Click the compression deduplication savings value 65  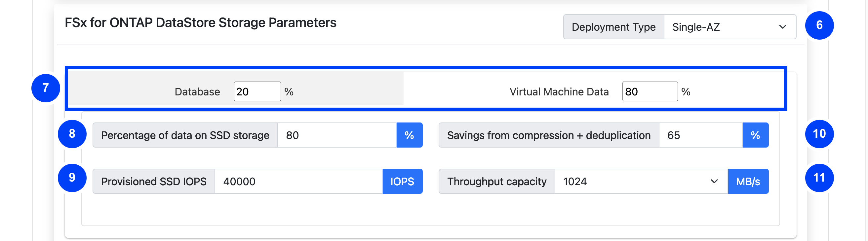[x=700, y=135]
